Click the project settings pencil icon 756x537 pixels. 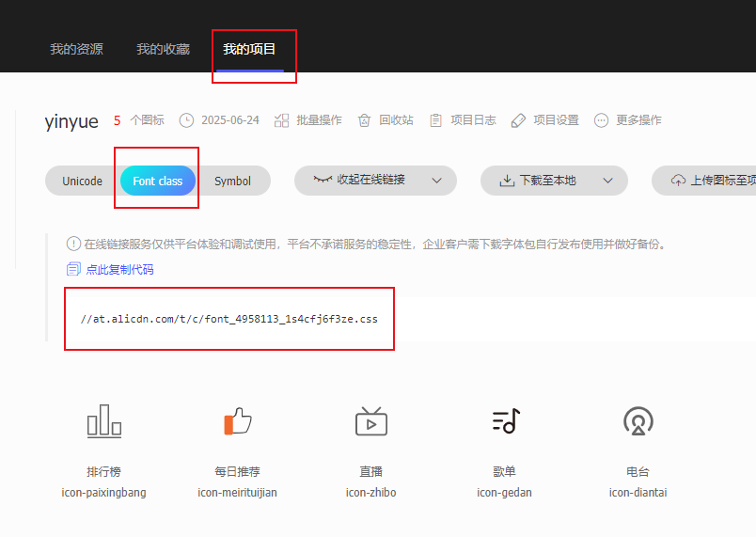pyautogui.click(x=518, y=120)
